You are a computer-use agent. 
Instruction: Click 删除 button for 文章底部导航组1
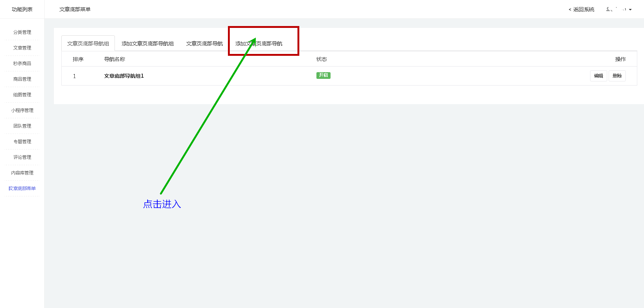[x=617, y=76]
